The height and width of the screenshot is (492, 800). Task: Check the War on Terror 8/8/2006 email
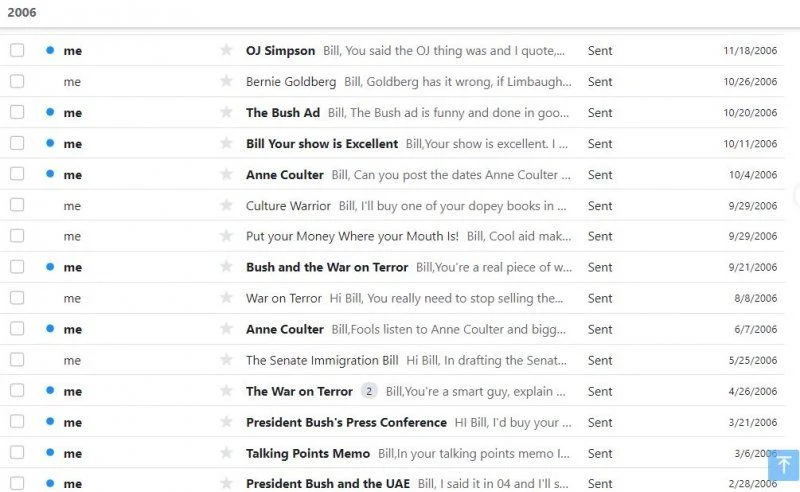pyautogui.click(x=17, y=298)
